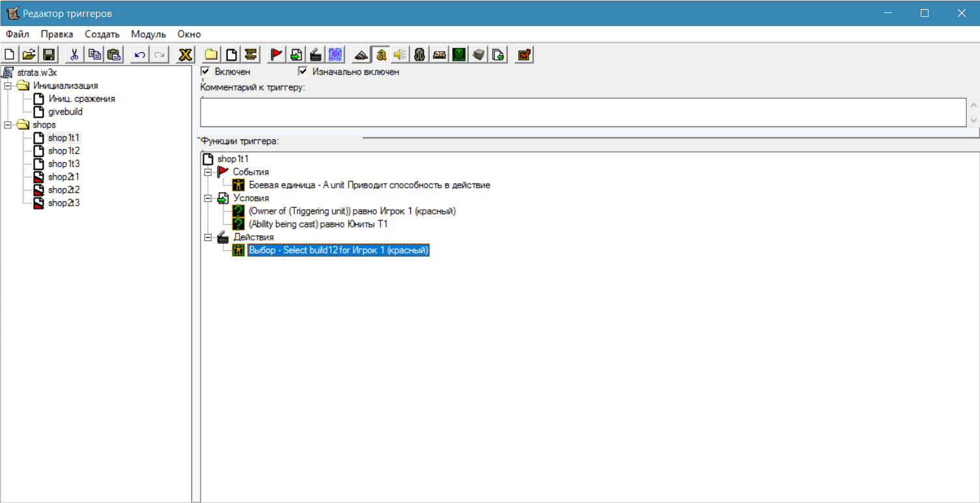The image size is (980, 503).
Task: Select the Trigger Editor 'a' icon
Action: [381, 55]
